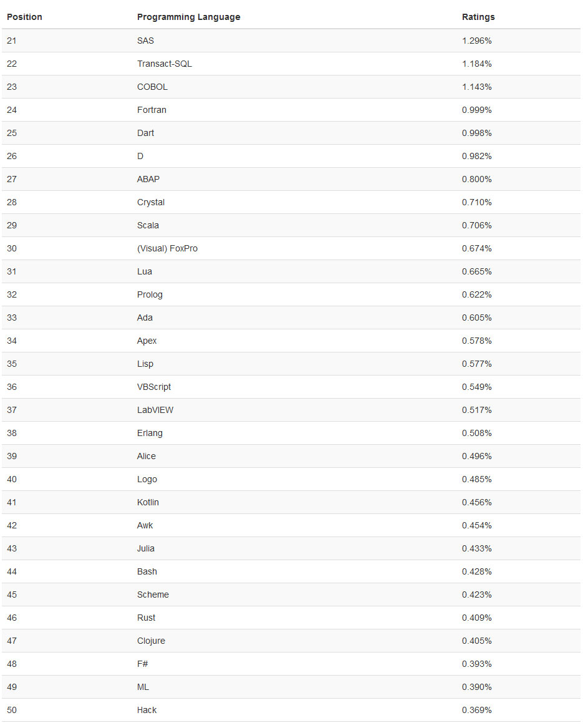This screenshot has width=583, height=728.
Task: Select the Hack rating 0.369%
Action: [x=476, y=710]
